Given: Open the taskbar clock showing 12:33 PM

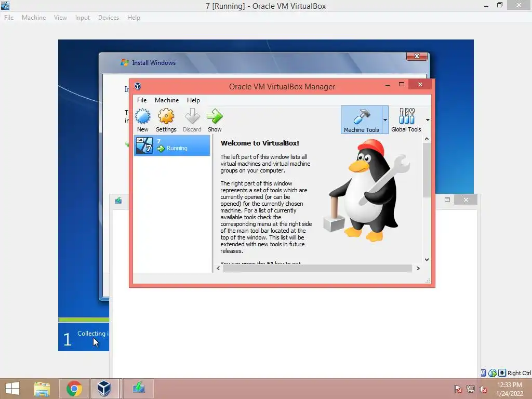Looking at the screenshot, I should point(510,389).
